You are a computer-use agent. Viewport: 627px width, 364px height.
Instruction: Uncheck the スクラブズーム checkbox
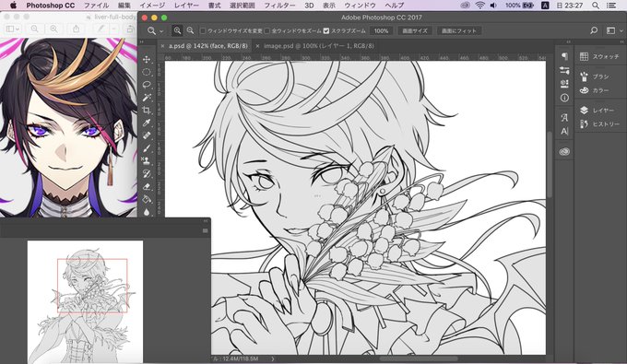pyautogui.click(x=326, y=30)
